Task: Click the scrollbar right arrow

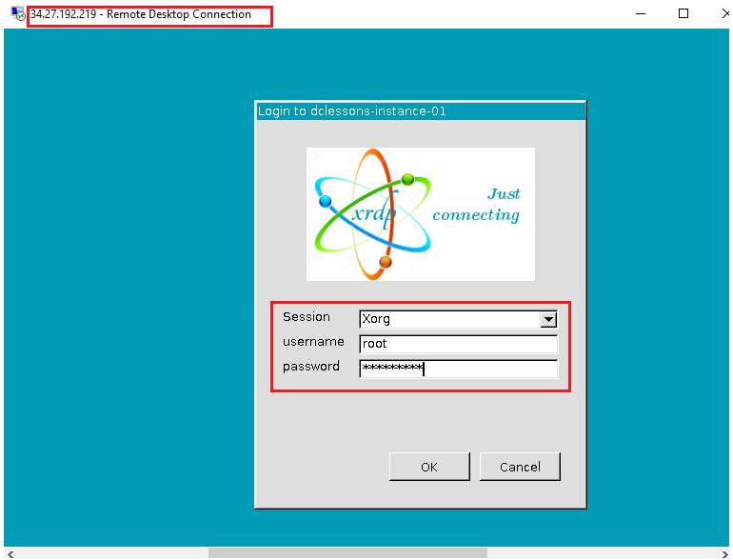Action: [724, 554]
